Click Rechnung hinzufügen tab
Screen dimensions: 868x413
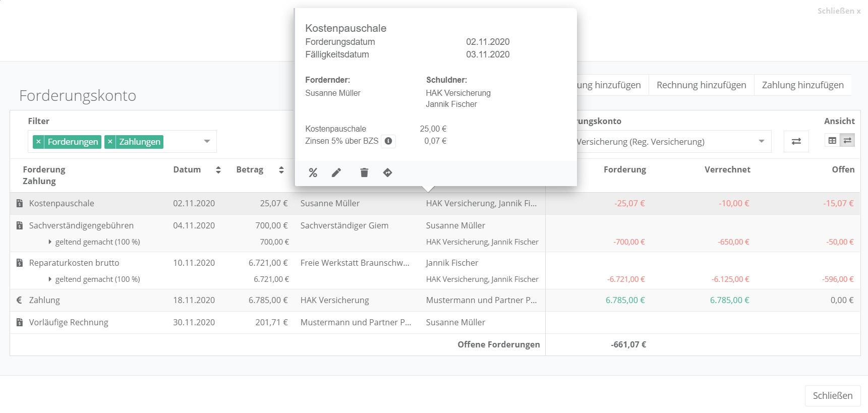pyautogui.click(x=701, y=85)
